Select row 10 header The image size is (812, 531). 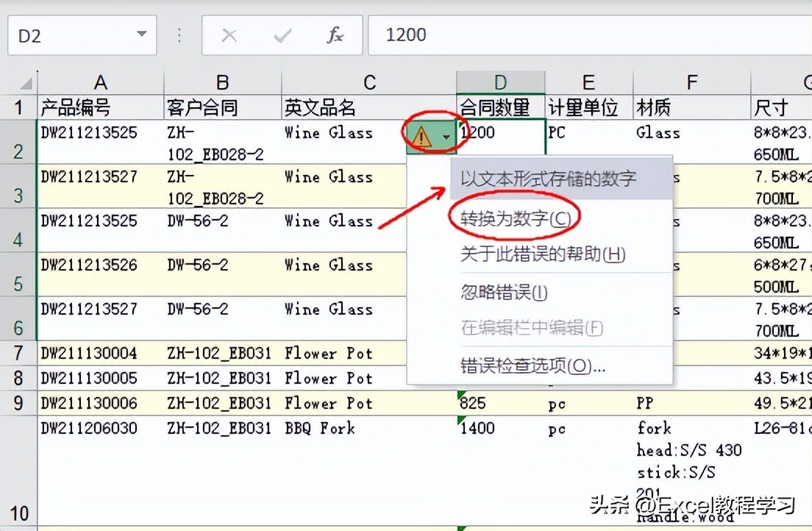click(x=18, y=471)
